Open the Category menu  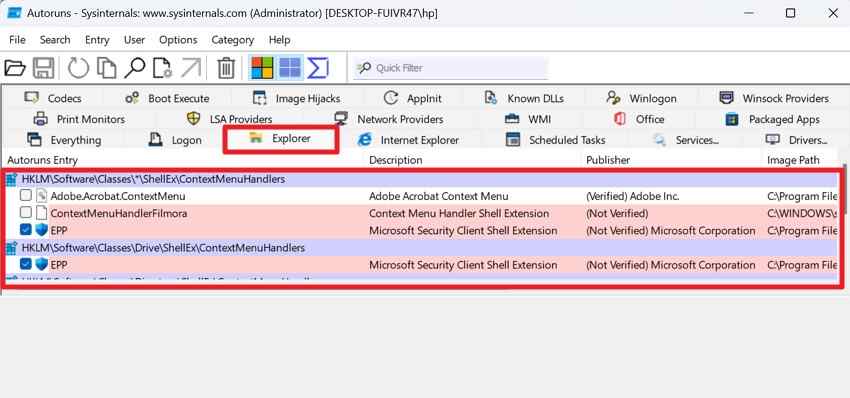pos(233,40)
